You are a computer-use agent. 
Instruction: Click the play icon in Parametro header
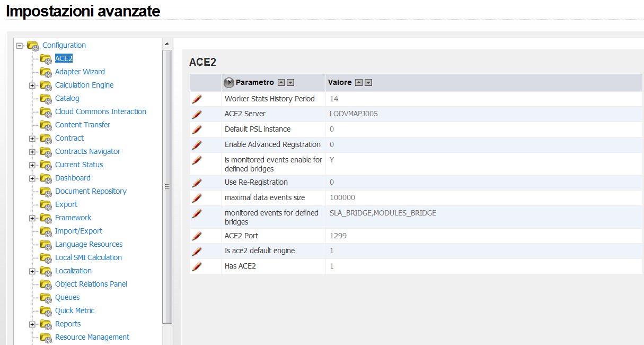coord(229,83)
